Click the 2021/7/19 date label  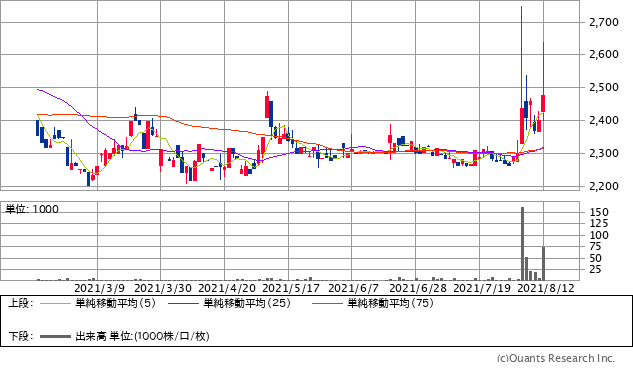coord(482,288)
